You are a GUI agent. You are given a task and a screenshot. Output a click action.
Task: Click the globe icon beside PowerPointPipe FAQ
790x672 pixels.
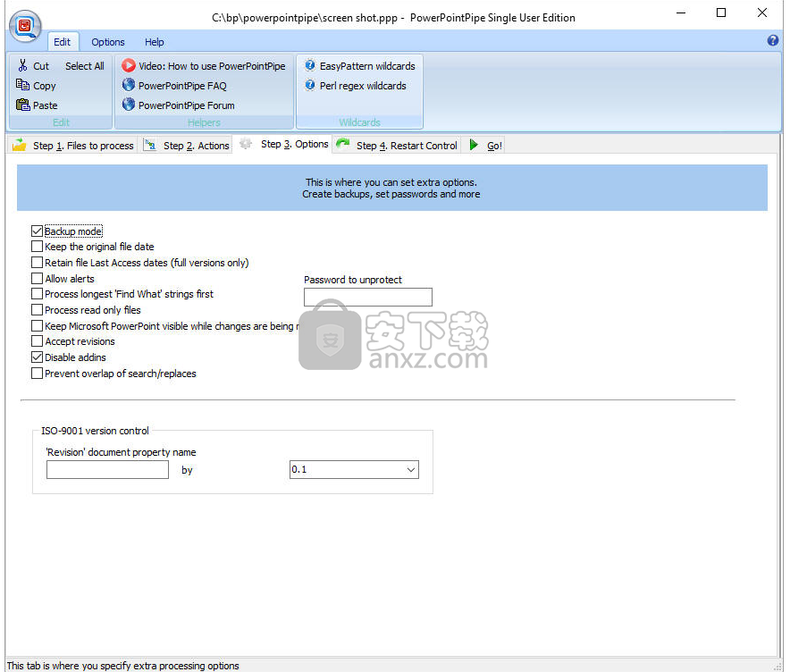[x=129, y=85]
